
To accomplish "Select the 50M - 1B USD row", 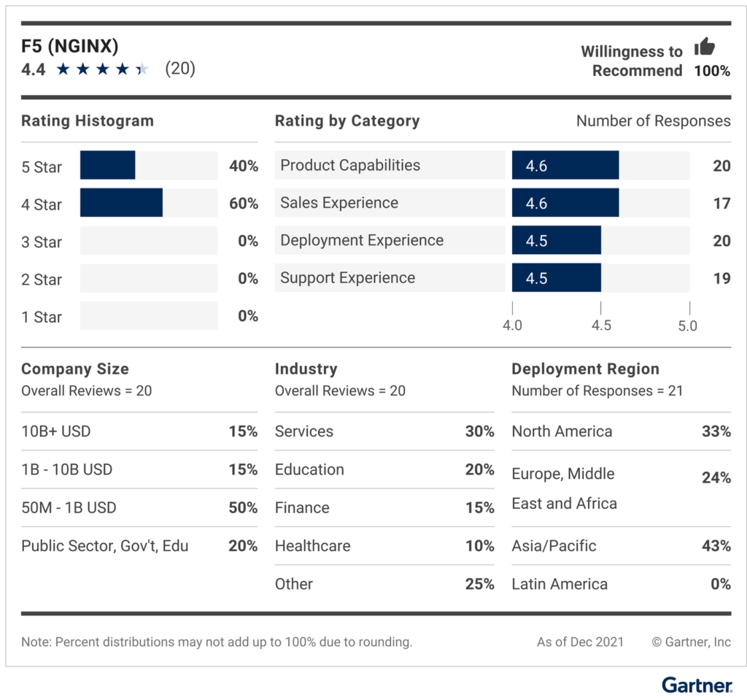I will [x=139, y=507].
